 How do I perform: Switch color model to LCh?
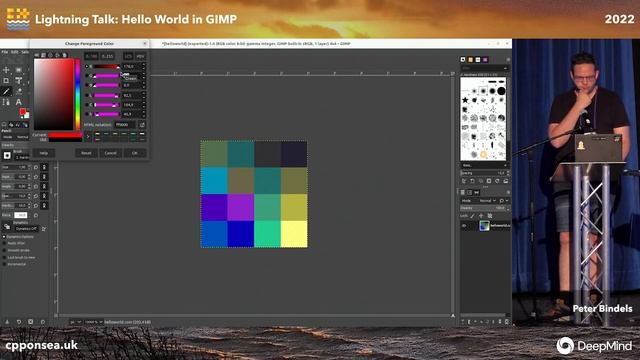[129, 56]
